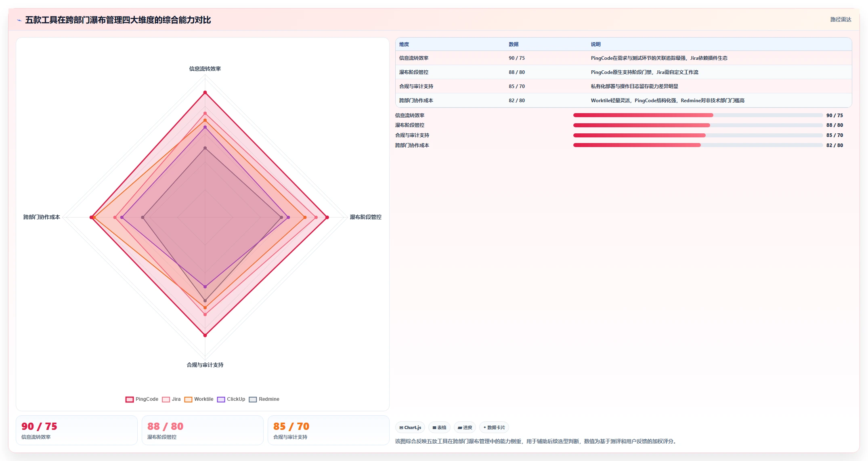The width and height of the screenshot is (868, 461).
Task: Open the 88 / 80 瀑布阶段管控 data card
Action: pyautogui.click(x=203, y=430)
